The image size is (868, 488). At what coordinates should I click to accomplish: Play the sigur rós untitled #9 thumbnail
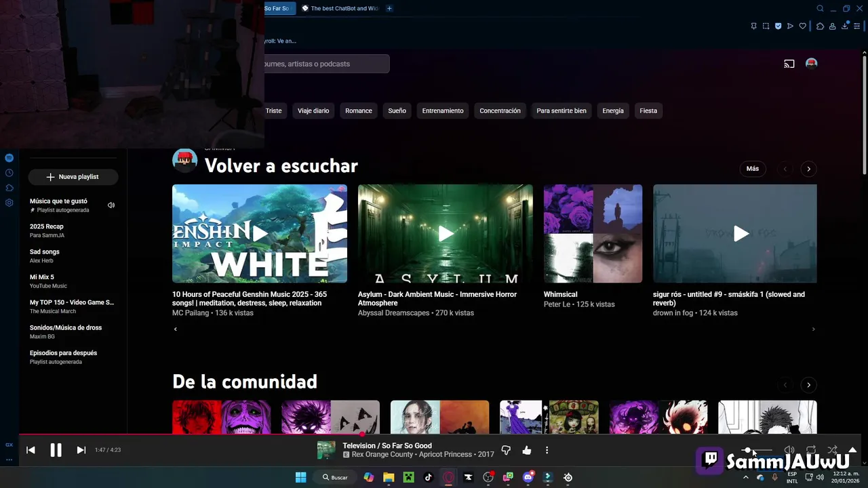coord(735,234)
